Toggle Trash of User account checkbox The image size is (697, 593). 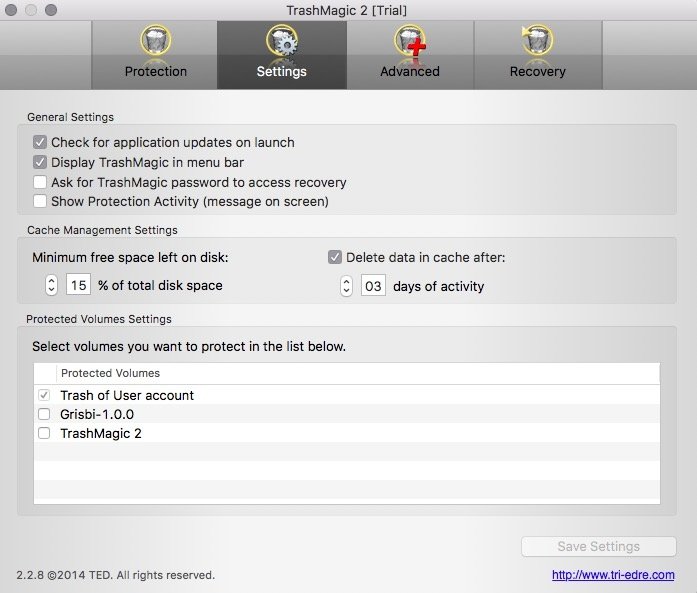click(44, 395)
